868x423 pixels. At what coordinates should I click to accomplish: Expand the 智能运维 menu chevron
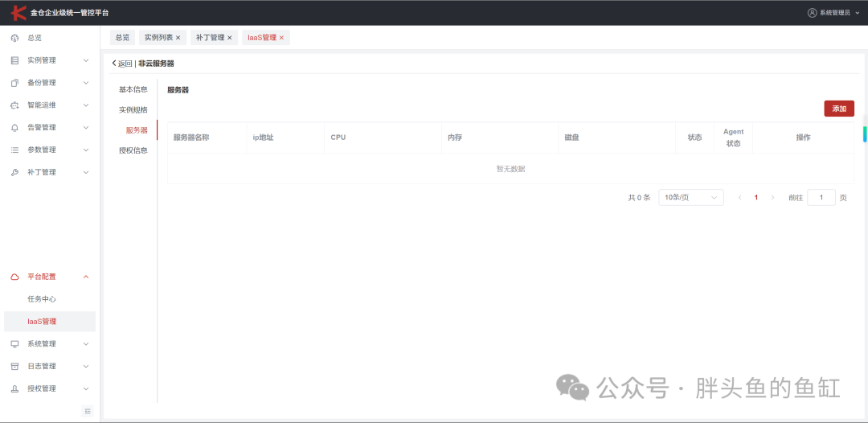pos(86,105)
